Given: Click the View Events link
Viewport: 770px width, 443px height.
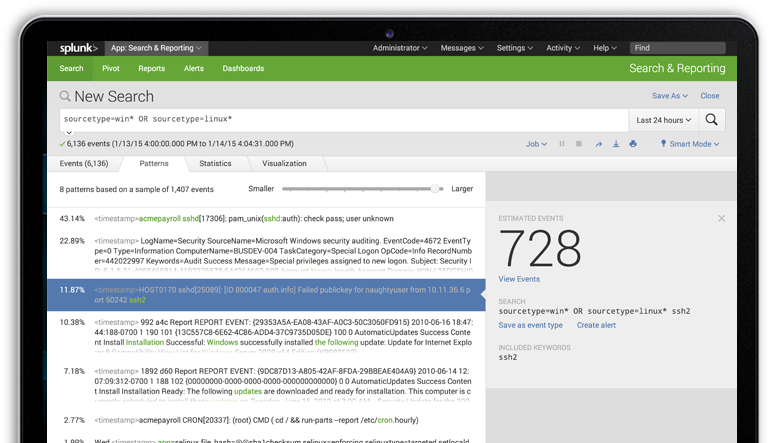Looking at the screenshot, I should [519, 279].
